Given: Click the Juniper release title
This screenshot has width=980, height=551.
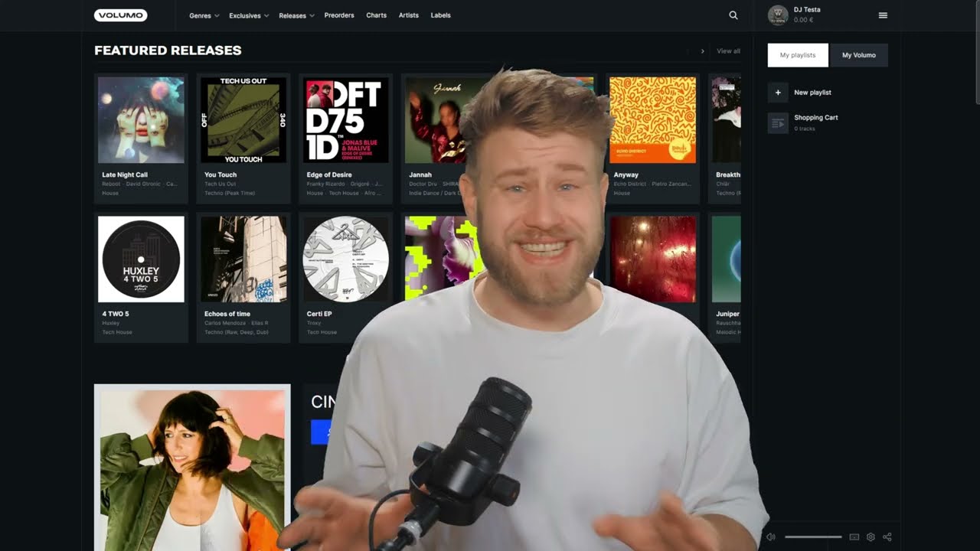Looking at the screenshot, I should tap(727, 315).
